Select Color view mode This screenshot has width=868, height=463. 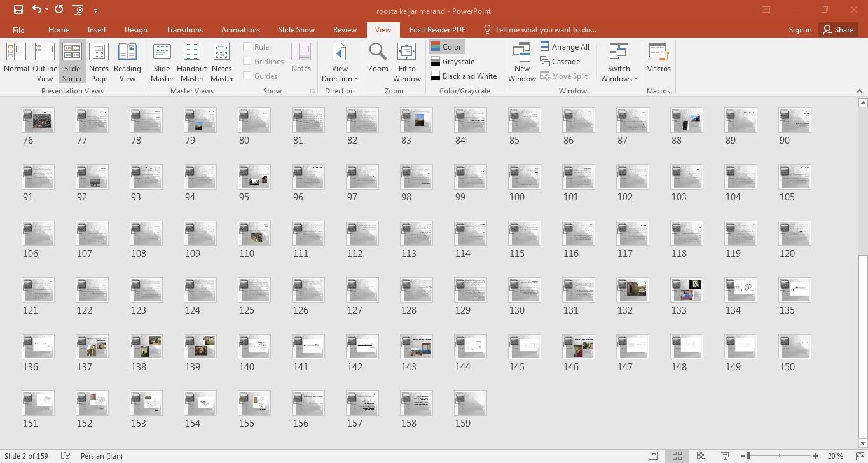tap(446, 46)
